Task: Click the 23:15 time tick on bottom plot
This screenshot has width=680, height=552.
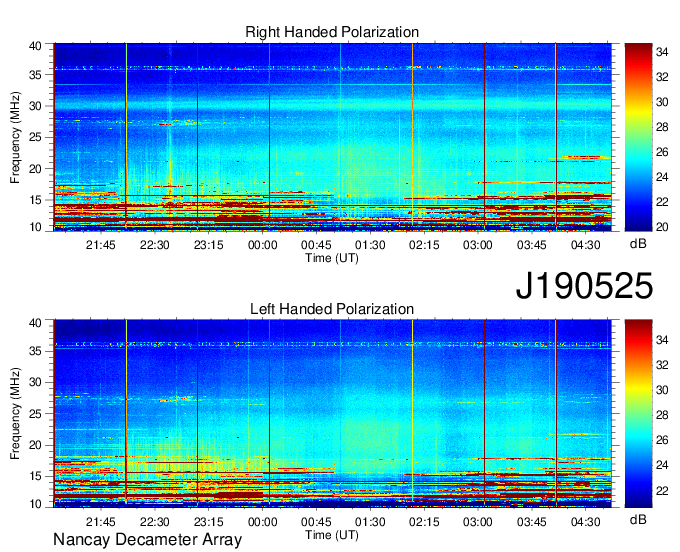Action: coord(209,522)
